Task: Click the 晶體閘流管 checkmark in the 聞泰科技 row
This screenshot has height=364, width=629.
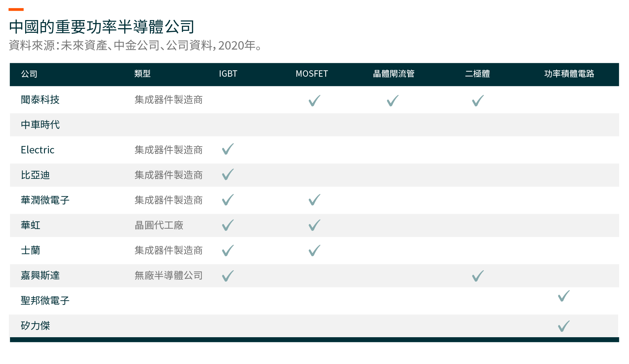Action: coord(393,100)
